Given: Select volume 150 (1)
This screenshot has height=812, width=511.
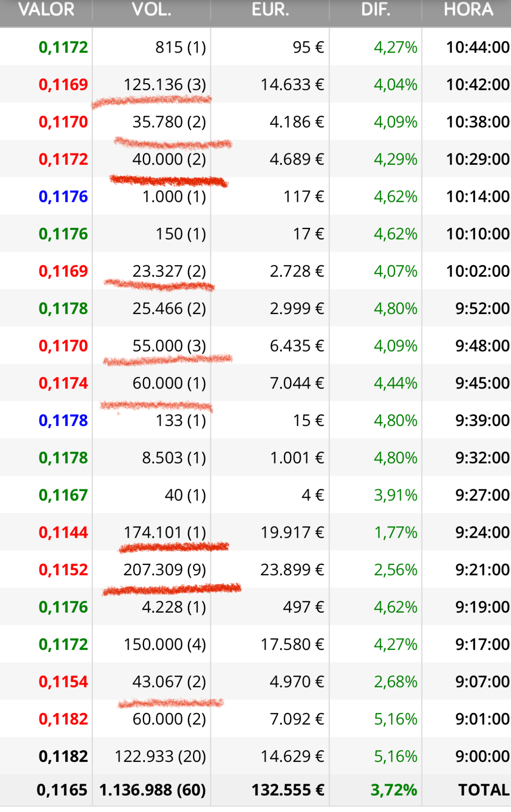Looking at the screenshot, I should [181, 234].
